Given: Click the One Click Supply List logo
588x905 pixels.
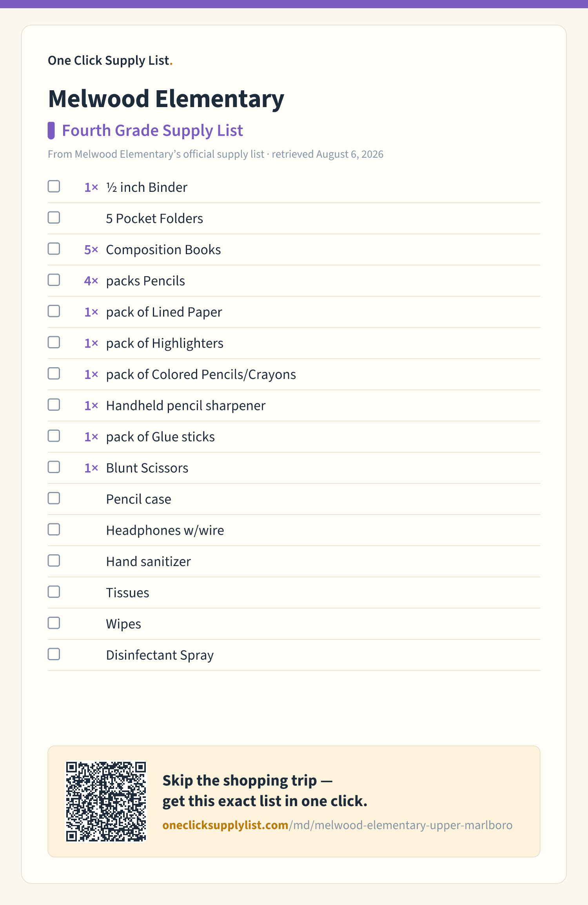Looking at the screenshot, I should tap(110, 60).
